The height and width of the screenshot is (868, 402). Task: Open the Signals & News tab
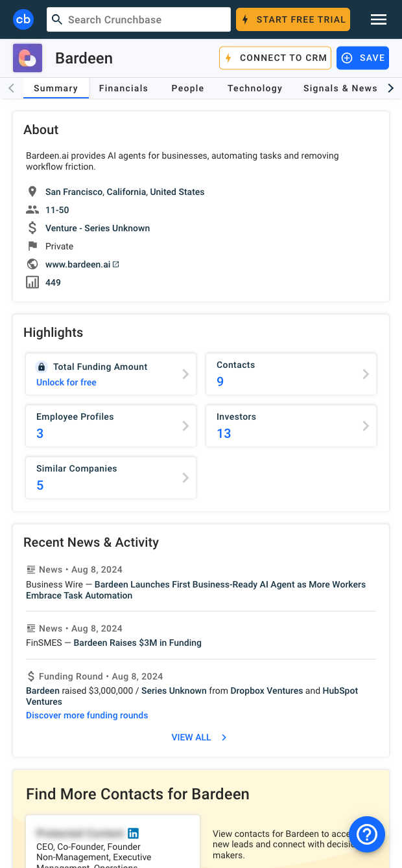pos(340,88)
